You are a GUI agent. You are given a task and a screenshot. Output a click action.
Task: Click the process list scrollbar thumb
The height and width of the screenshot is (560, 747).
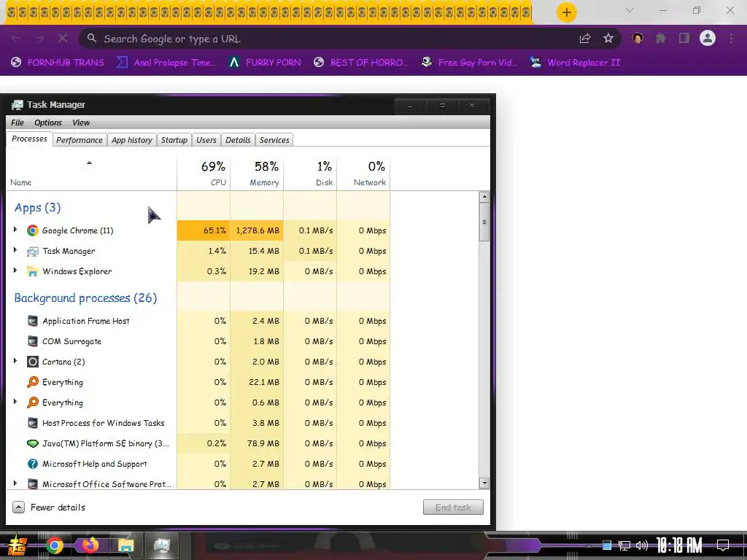484,222
